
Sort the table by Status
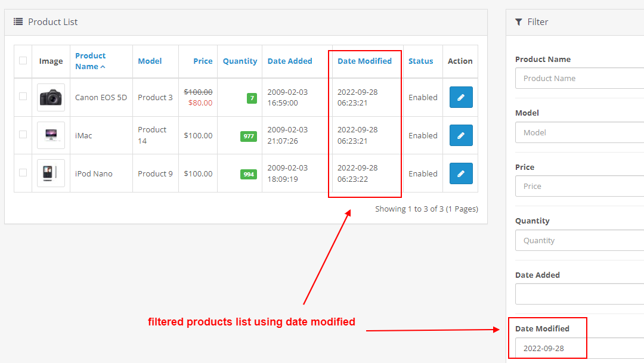[x=420, y=61]
